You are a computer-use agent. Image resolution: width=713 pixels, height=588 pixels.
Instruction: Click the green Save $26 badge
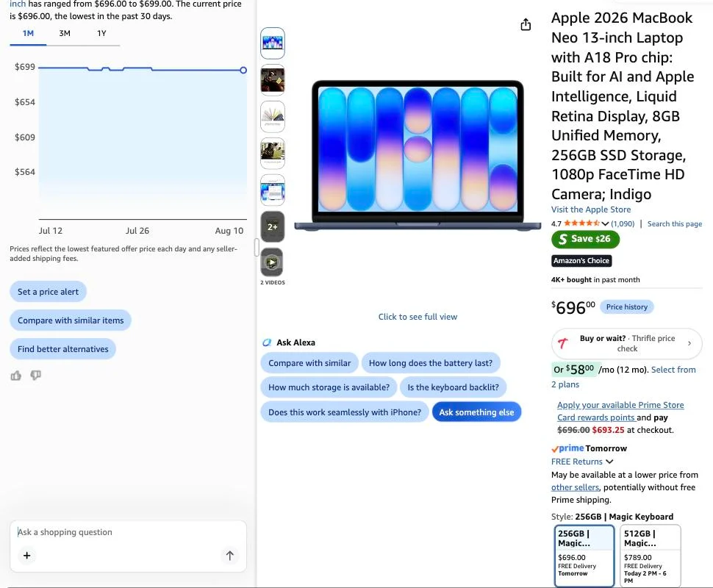point(585,239)
